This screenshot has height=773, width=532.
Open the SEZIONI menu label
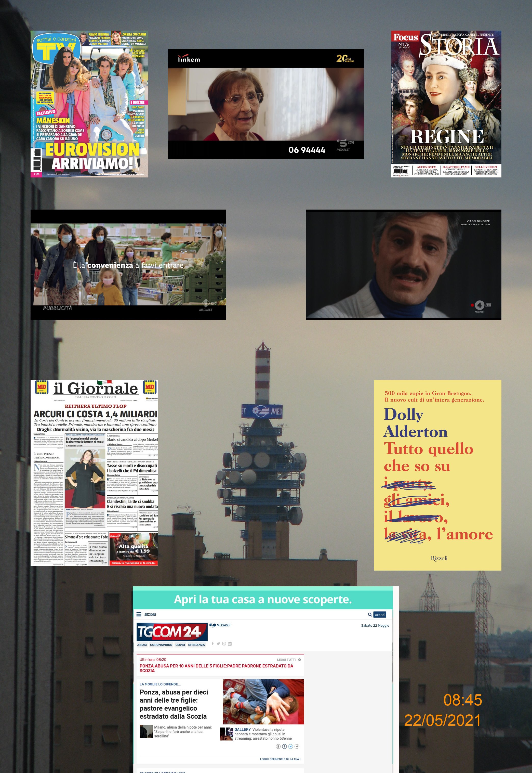click(150, 615)
